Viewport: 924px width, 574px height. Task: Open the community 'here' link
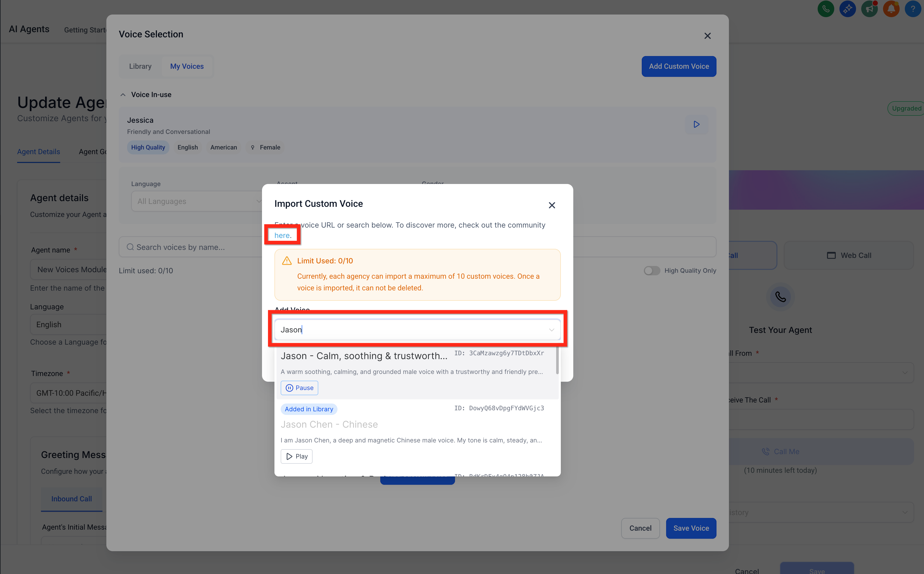(x=282, y=235)
